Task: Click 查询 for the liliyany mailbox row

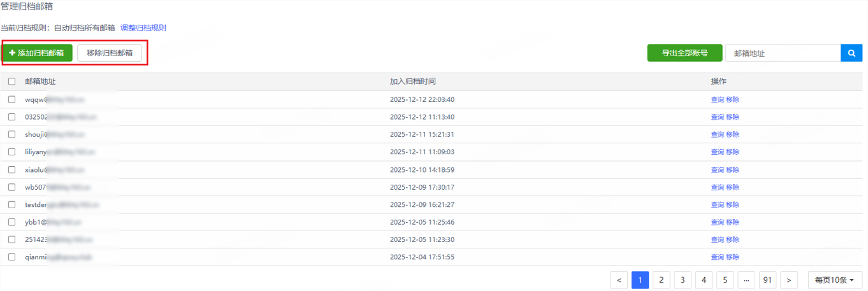Action: click(718, 152)
